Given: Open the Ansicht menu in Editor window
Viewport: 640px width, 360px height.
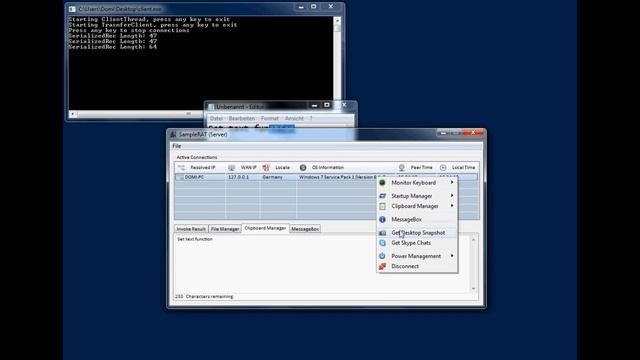Looking at the screenshot, I should click(x=294, y=118).
